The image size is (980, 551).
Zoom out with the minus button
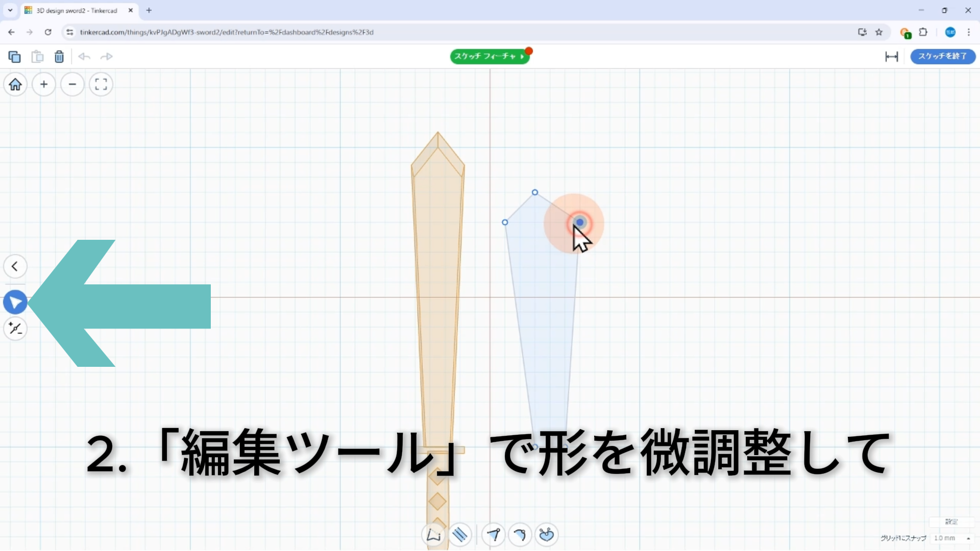click(72, 84)
